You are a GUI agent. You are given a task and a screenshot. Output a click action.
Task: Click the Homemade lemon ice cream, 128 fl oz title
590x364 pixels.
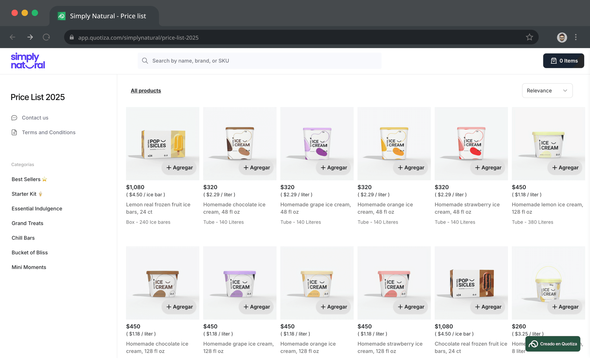(x=548, y=208)
